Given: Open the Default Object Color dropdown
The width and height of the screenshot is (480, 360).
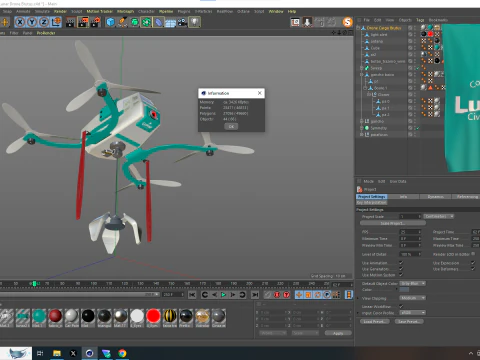Looking at the screenshot, I should [413, 283].
